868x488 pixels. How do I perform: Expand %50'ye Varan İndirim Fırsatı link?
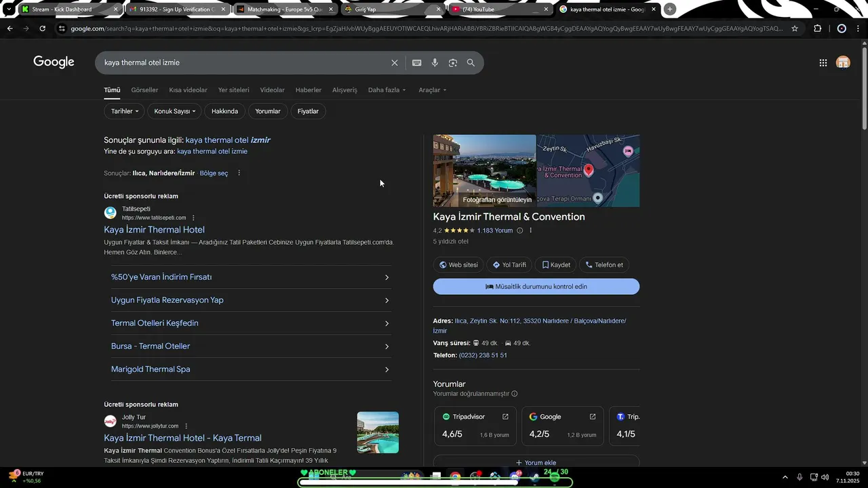click(251, 277)
